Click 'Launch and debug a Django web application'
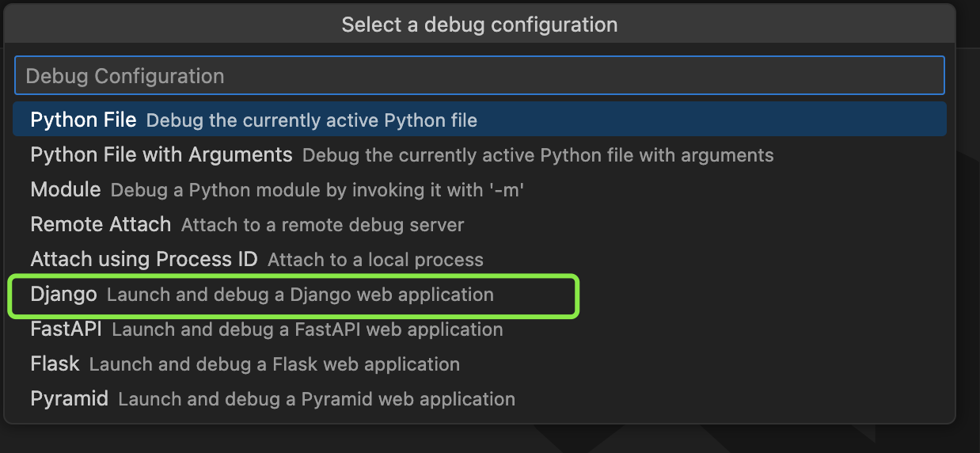The image size is (980, 453). pos(300,295)
